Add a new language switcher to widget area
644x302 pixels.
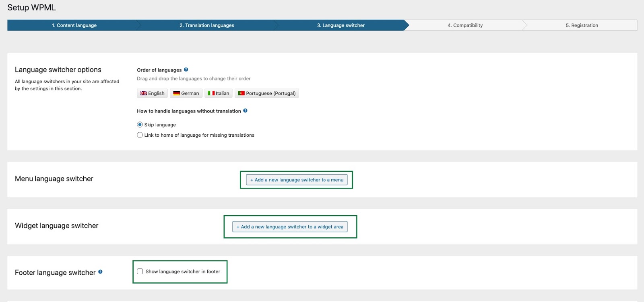(290, 227)
